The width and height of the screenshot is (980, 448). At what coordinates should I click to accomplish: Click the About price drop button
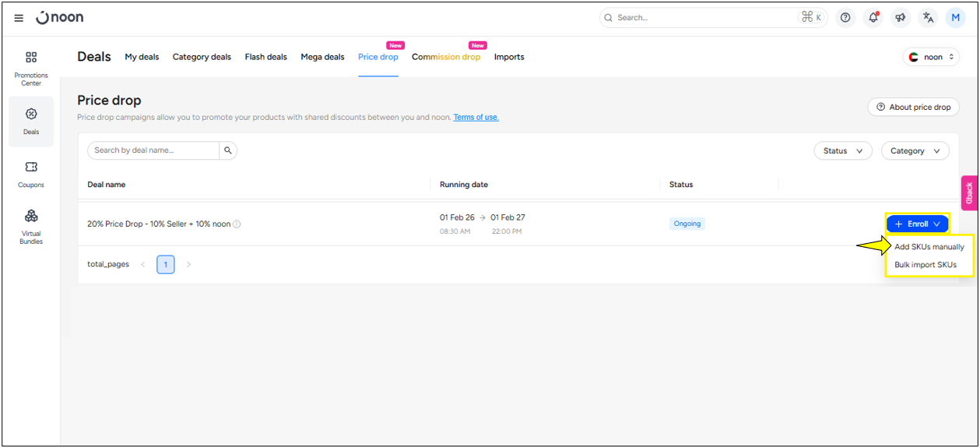pos(913,108)
